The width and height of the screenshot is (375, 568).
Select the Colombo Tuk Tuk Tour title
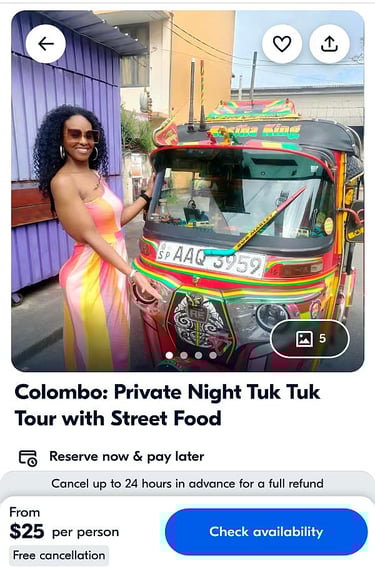click(167, 405)
